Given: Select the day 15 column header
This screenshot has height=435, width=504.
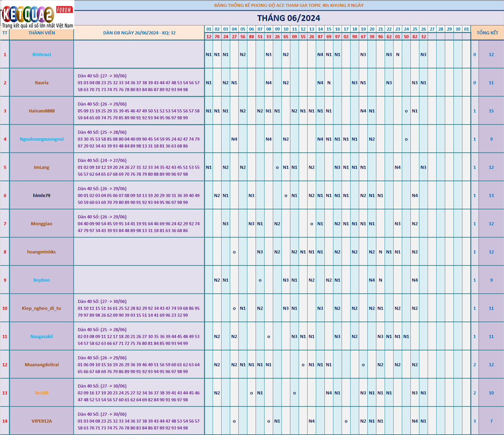Looking at the screenshot, I should coord(329,29).
